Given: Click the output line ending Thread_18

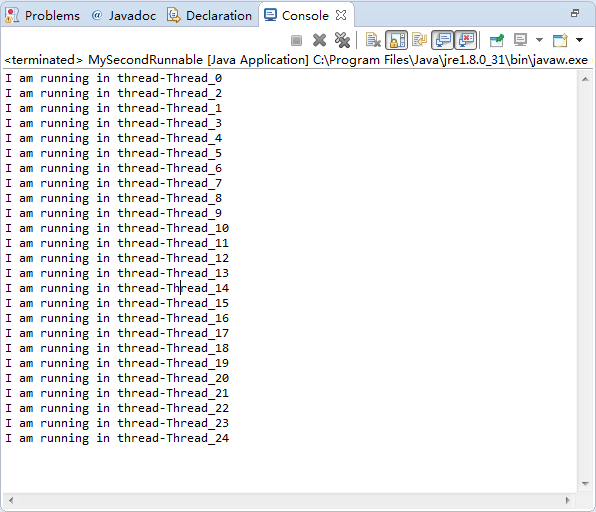Looking at the screenshot, I should tap(117, 349).
